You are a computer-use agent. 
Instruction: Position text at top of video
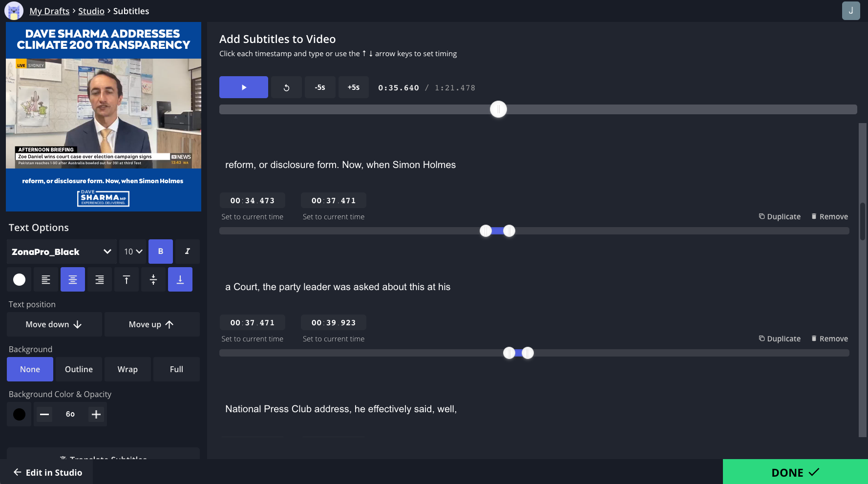point(127,279)
